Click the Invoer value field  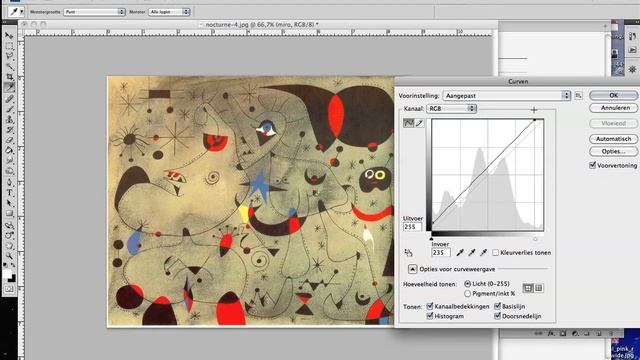441,253
